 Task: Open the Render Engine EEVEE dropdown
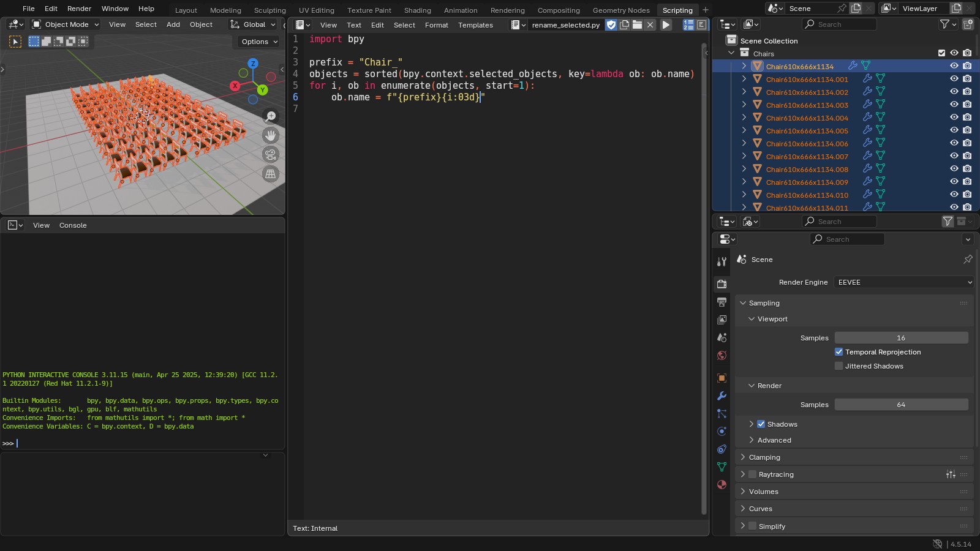[903, 282]
